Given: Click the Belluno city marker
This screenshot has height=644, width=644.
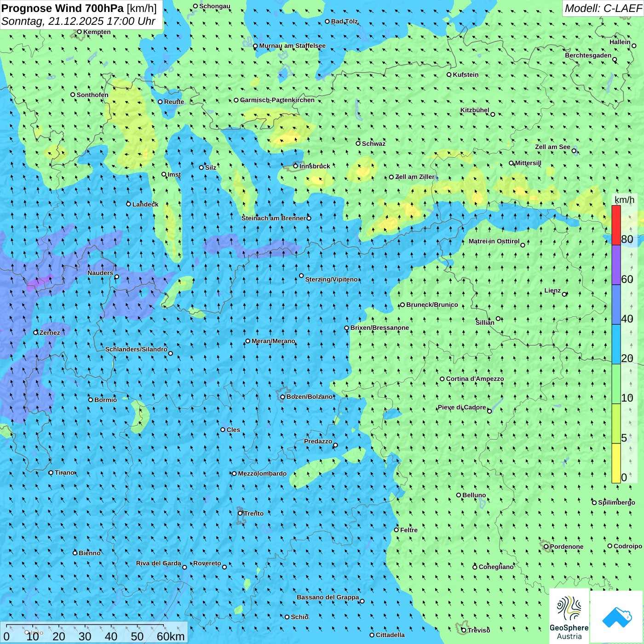Looking at the screenshot, I should [x=458, y=495].
